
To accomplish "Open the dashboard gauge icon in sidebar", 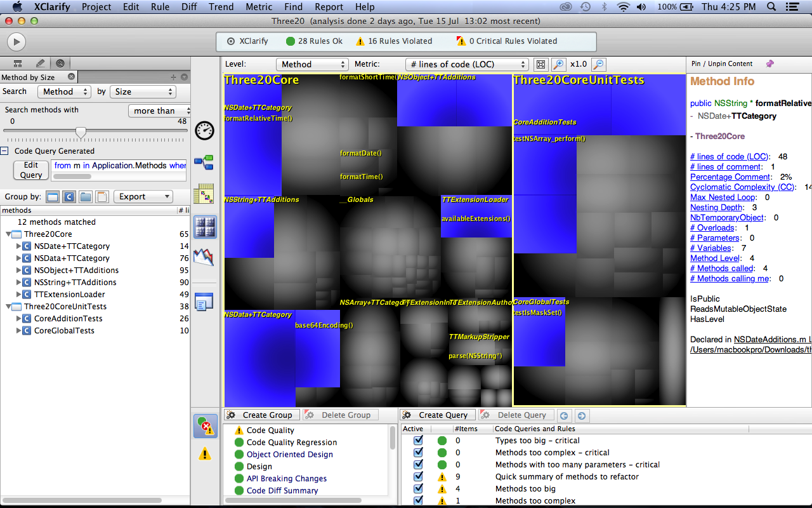I will [204, 131].
